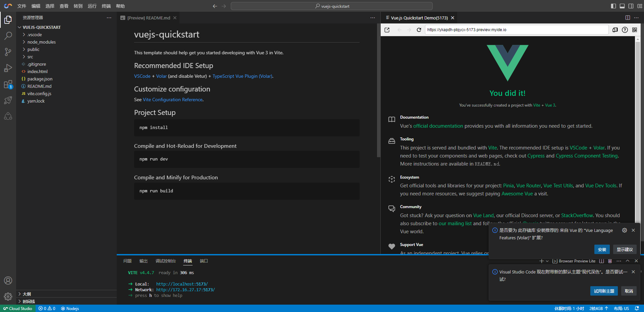
Task: Open Vue Router link in preview
Action: 529,186
